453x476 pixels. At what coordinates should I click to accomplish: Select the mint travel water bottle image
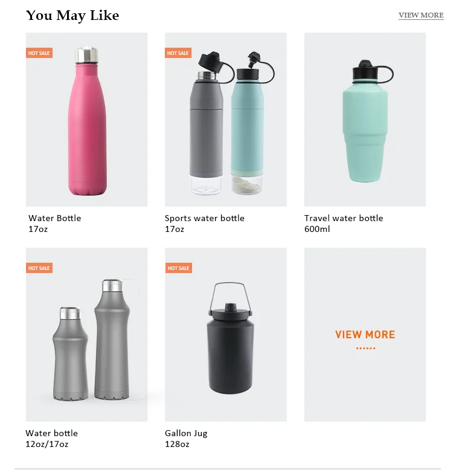365,120
